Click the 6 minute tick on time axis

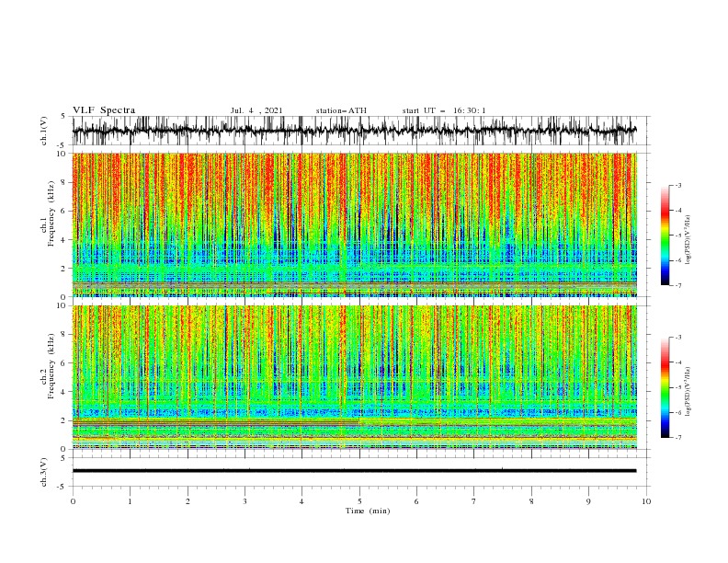pos(416,501)
